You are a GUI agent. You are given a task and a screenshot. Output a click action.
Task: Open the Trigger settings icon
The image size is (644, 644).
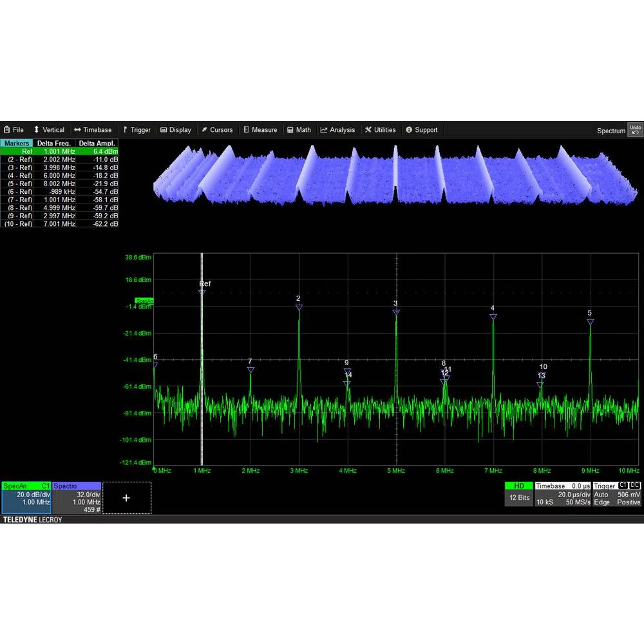click(x=137, y=129)
